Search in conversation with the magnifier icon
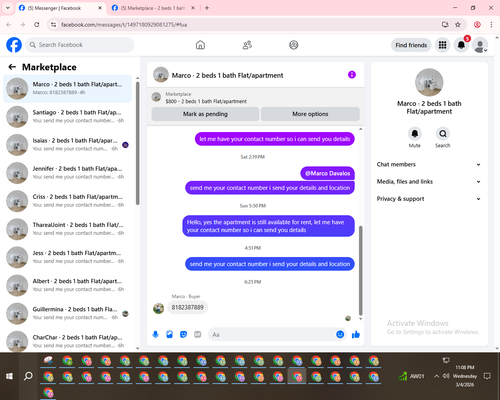500x400 pixels. click(443, 134)
